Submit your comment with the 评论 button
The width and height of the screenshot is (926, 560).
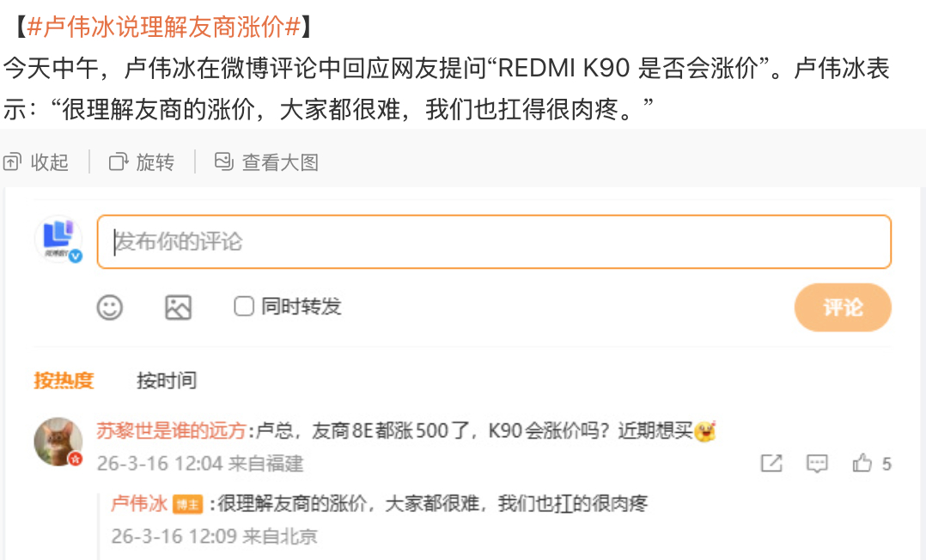tap(842, 307)
